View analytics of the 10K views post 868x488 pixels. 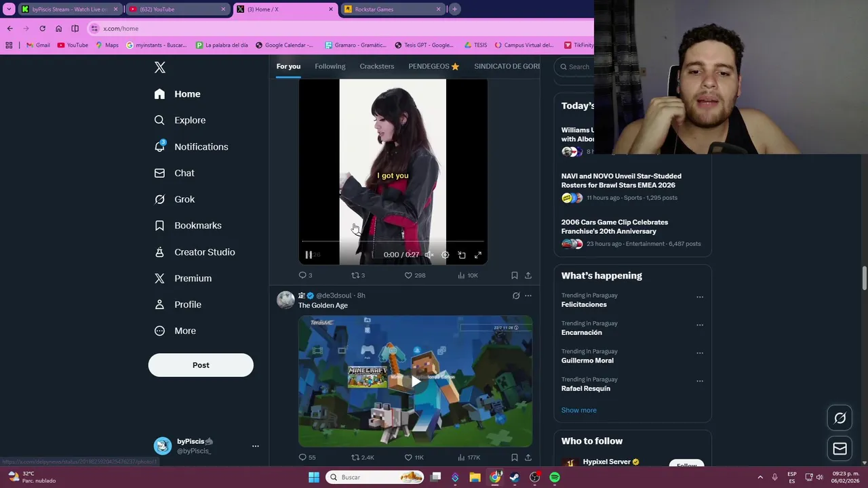(x=467, y=275)
